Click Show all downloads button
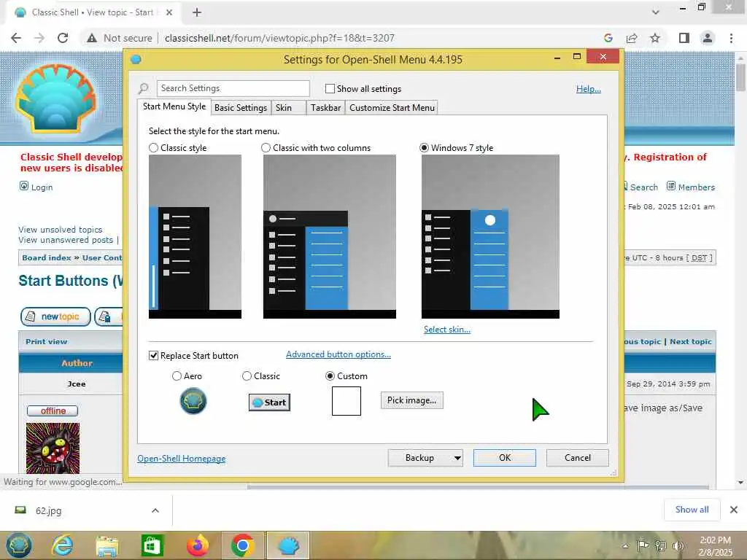Image resolution: width=747 pixels, height=560 pixels. pos(692,510)
